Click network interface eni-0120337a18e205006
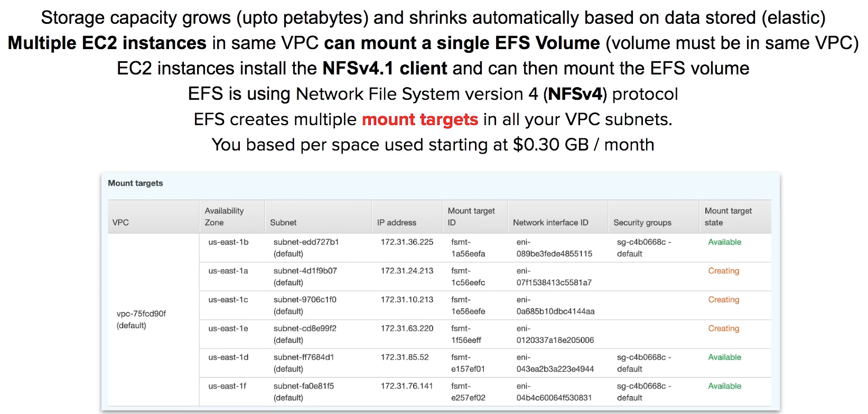Image resolution: width=868 pixels, height=414 pixels. (x=555, y=334)
